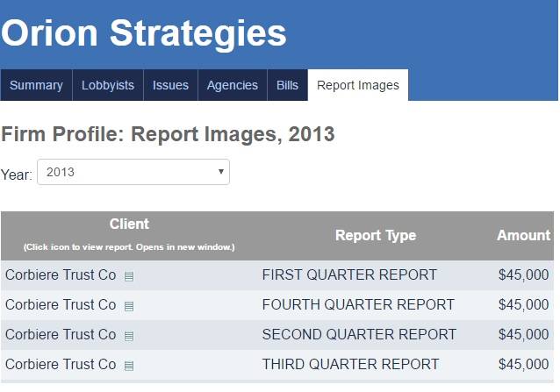The width and height of the screenshot is (560, 392).
Task: Select the Report Images tab
Action: pos(358,85)
